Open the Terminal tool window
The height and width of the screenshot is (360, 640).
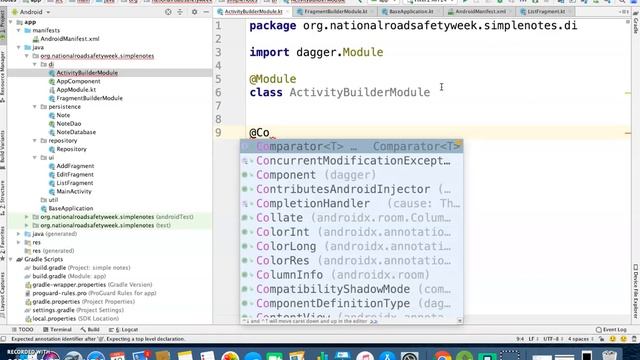click(57, 329)
